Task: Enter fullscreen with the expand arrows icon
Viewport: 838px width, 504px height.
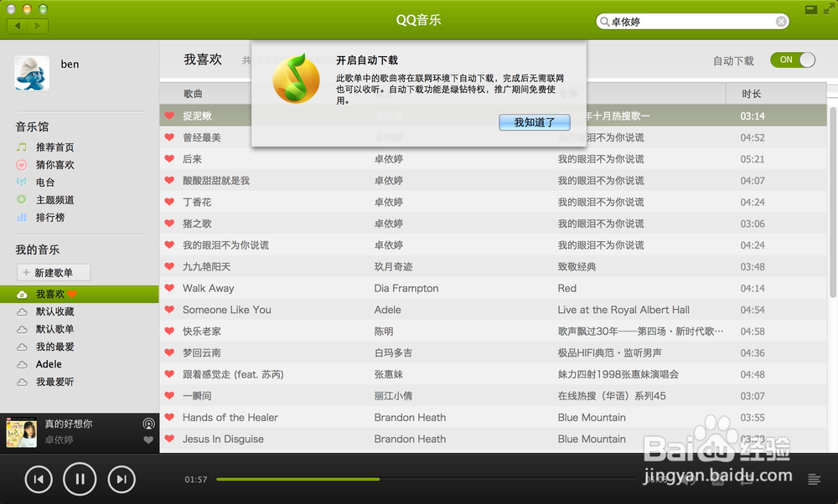Action: (829, 9)
